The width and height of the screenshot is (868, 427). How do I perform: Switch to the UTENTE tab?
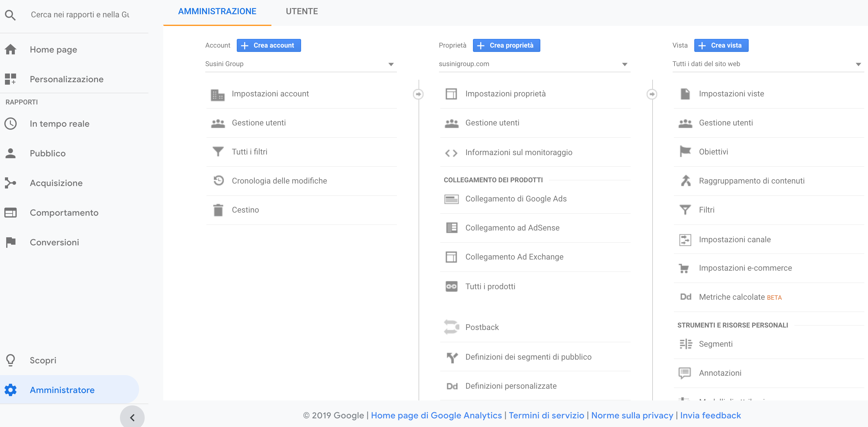[x=302, y=11]
